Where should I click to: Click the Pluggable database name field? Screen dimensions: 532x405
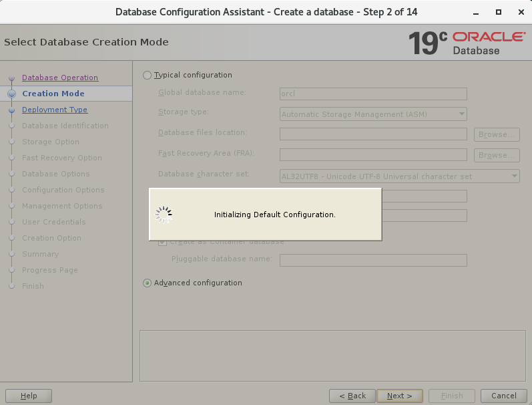[373, 260]
